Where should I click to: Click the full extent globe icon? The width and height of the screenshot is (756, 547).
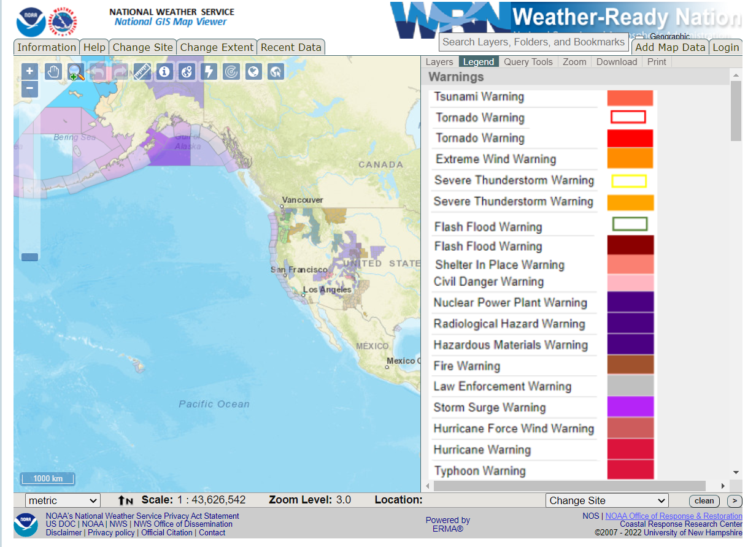tap(253, 72)
